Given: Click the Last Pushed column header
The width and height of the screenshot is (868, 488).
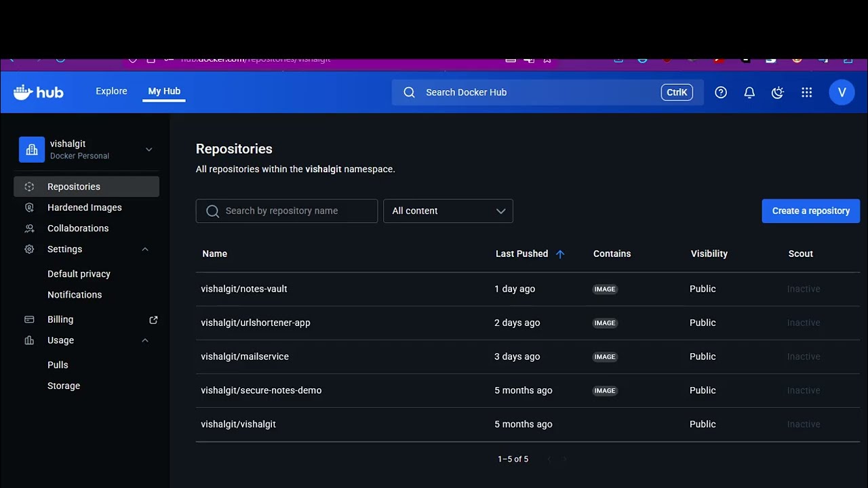Looking at the screenshot, I should (521, 253).
